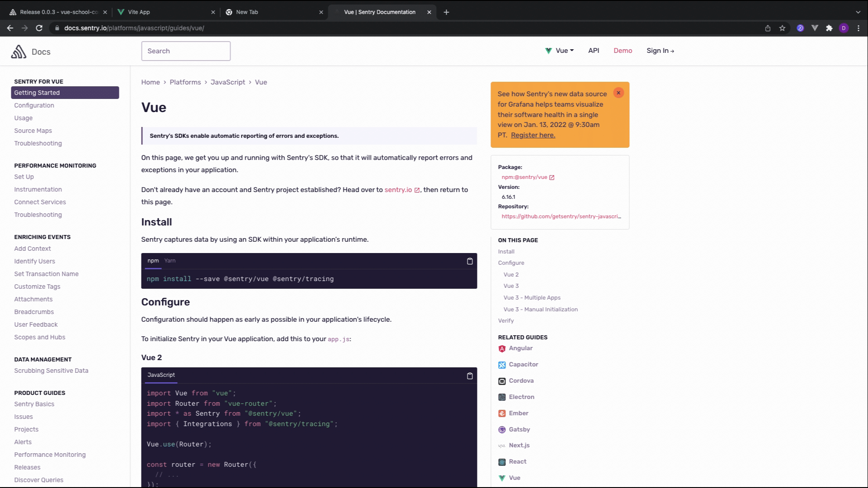Image resolution: width=868 pixels, height=488 pixels.
Task: Go to JavaScript in the breadcrumb
Action: (x=227, y=82)
